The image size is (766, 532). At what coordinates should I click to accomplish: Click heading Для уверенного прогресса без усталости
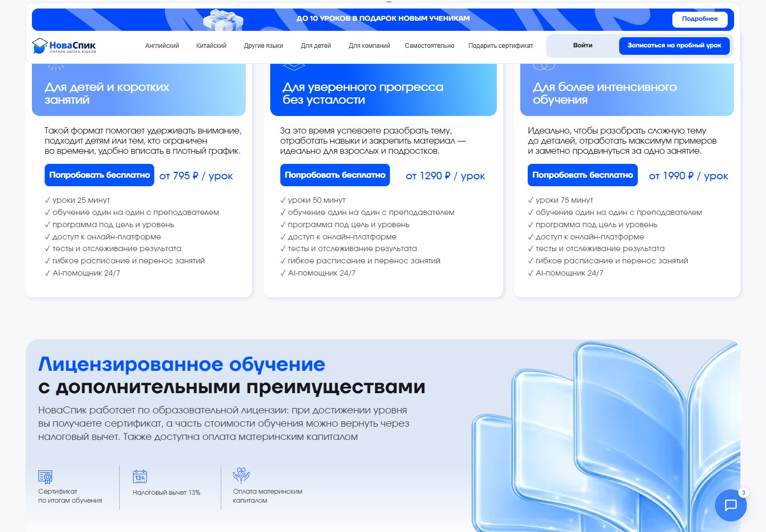tap(363, 94)
